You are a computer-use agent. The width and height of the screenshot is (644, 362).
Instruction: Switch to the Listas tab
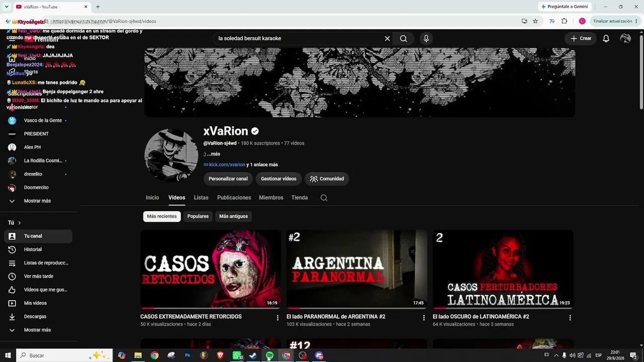pyautogui.click(x=201, y=198)
